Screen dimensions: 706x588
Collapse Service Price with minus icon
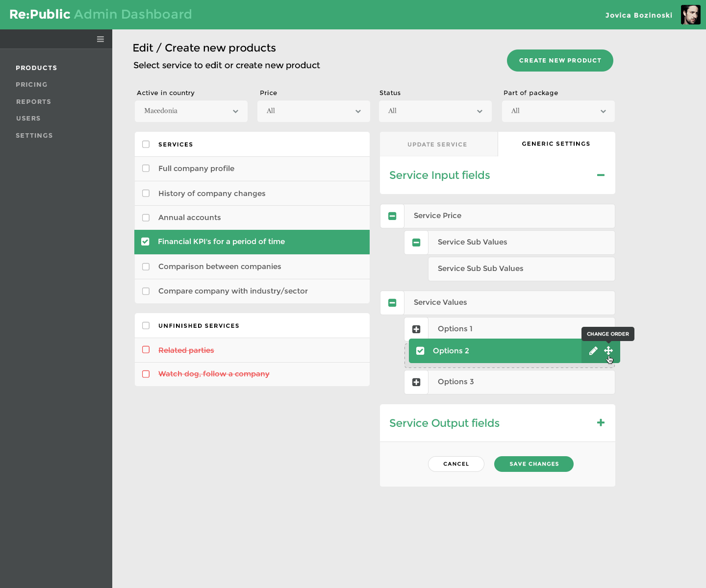(x=392, y=216)
